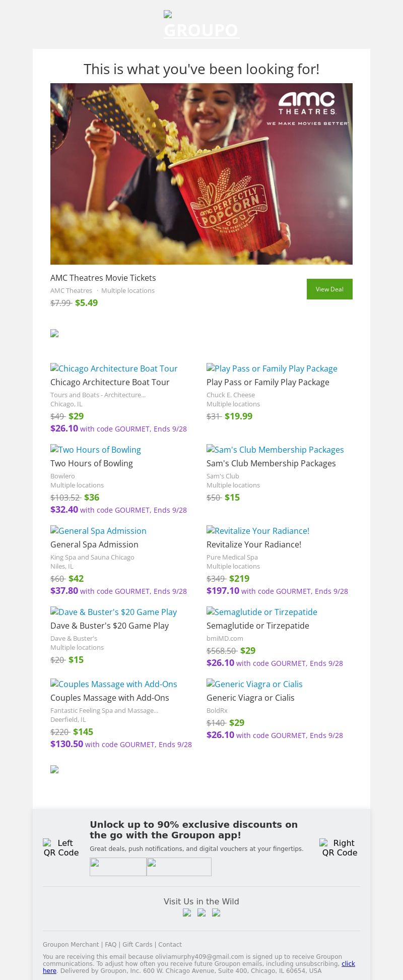Click the Contact footer link

pyautogui.click(x=170, y=945)
